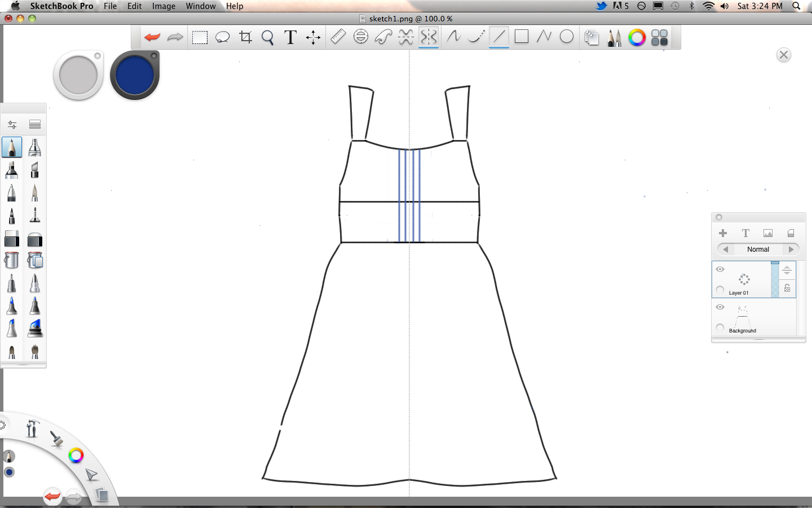Open Spotlight search in menu bar
Image resolution: width=812 pixels, height=508 pixels.
point(796,6)
